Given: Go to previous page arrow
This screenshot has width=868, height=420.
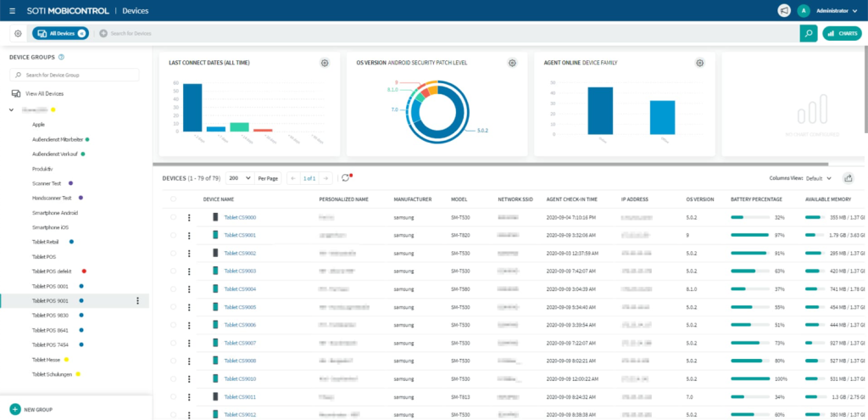Looking at the screenshot, I should tap(292, 178).
